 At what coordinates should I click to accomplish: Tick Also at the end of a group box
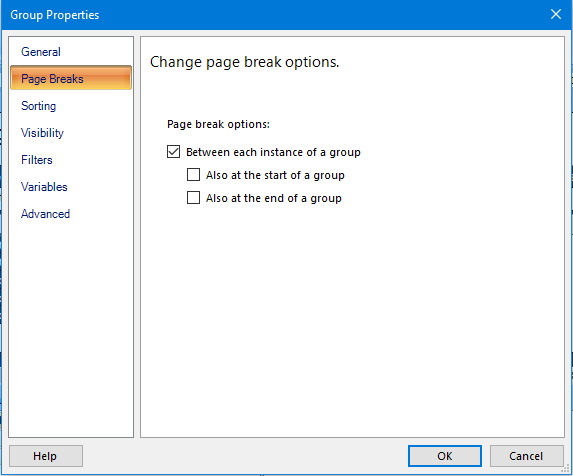pyautogui.click(x=193, y=198)
